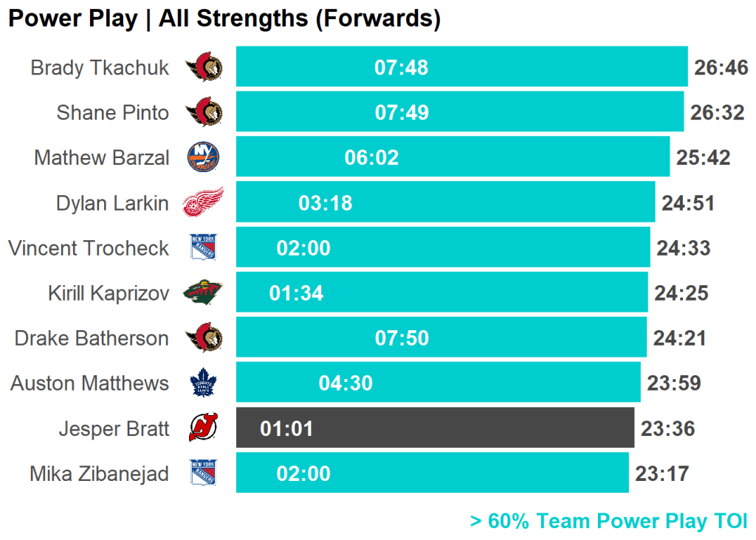Click the Wild logo beside Kirill Kaprizov
Image resolution: width=756 pixels, height=540 pixels.
203,293
